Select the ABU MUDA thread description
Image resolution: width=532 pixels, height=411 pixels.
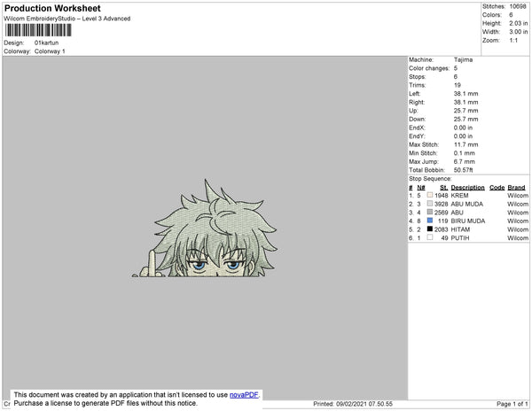point(467,204)
